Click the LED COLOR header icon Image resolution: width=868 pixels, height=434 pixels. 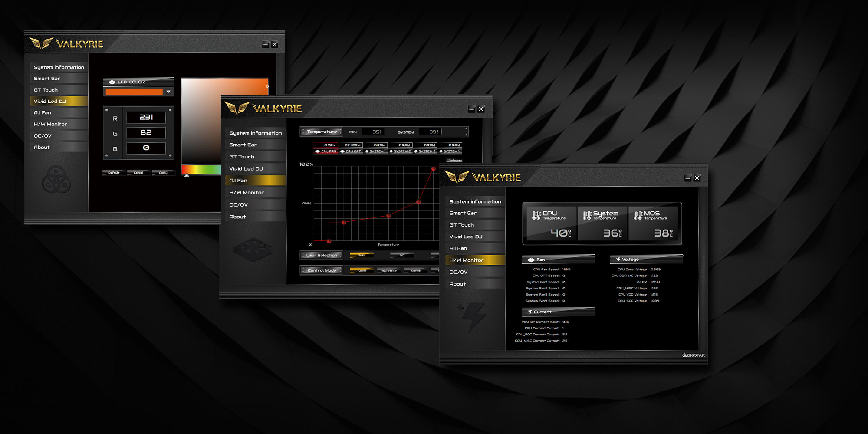pyautogui.click(x=112, y=82)
